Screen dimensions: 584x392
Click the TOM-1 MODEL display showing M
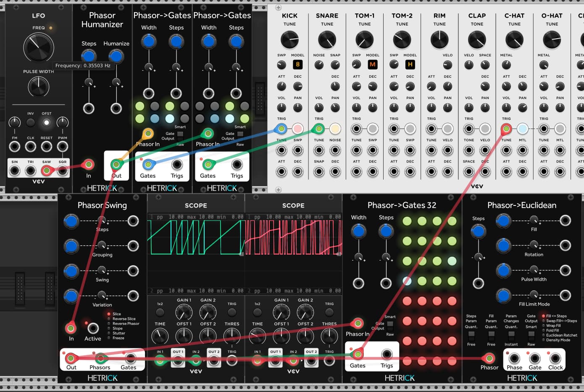pos(373,65)
